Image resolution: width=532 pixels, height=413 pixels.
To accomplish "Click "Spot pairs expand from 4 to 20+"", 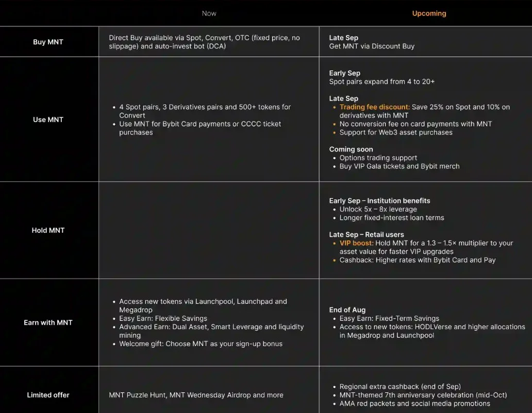I will click(382, 82).
